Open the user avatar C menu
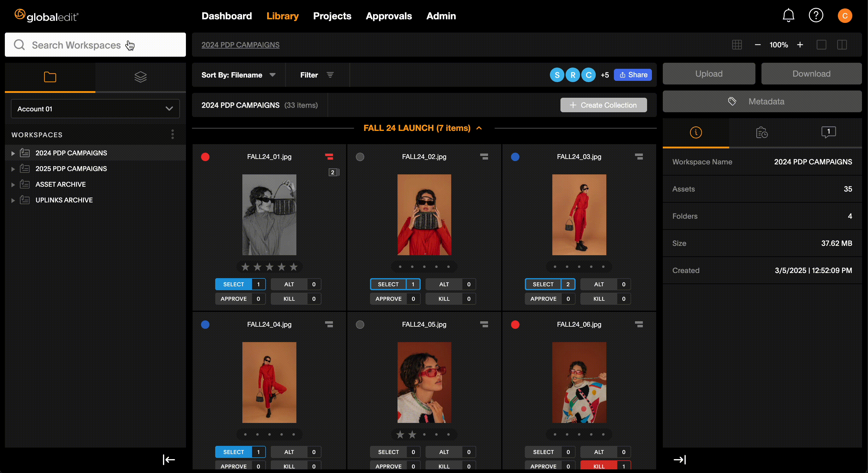This screenshot has width=868, height=473. [845, 15]
